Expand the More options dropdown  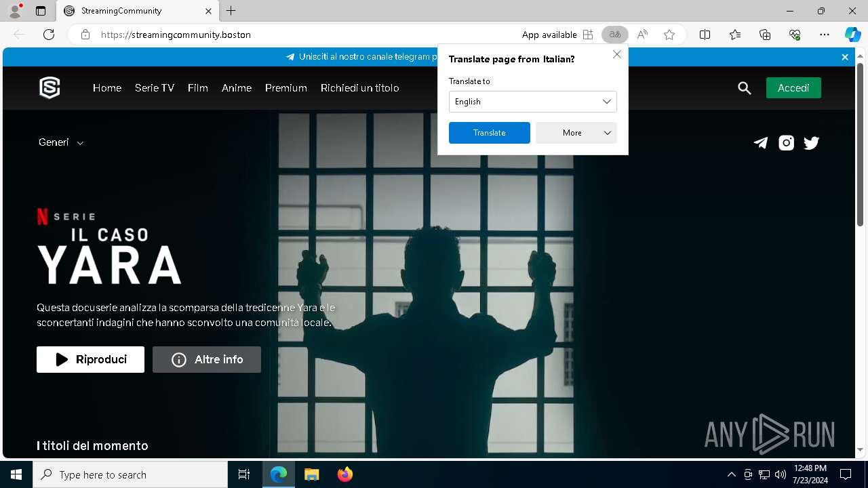[x=576, y=133]
